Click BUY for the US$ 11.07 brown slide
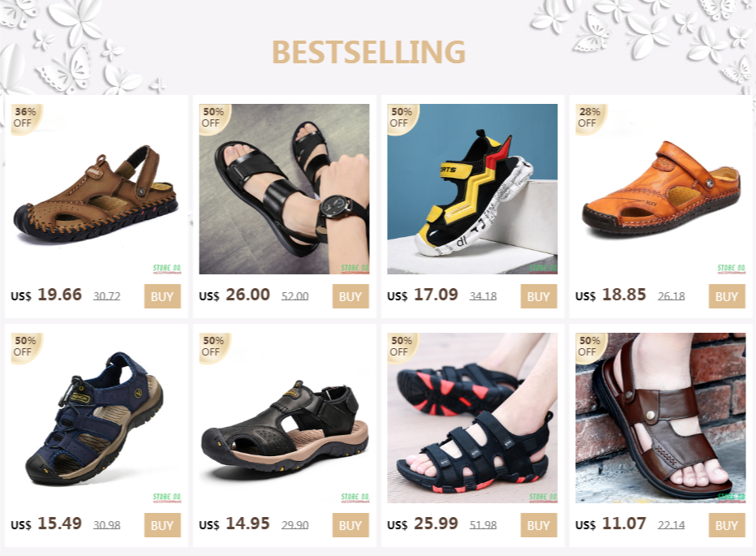 click(727, 525)
